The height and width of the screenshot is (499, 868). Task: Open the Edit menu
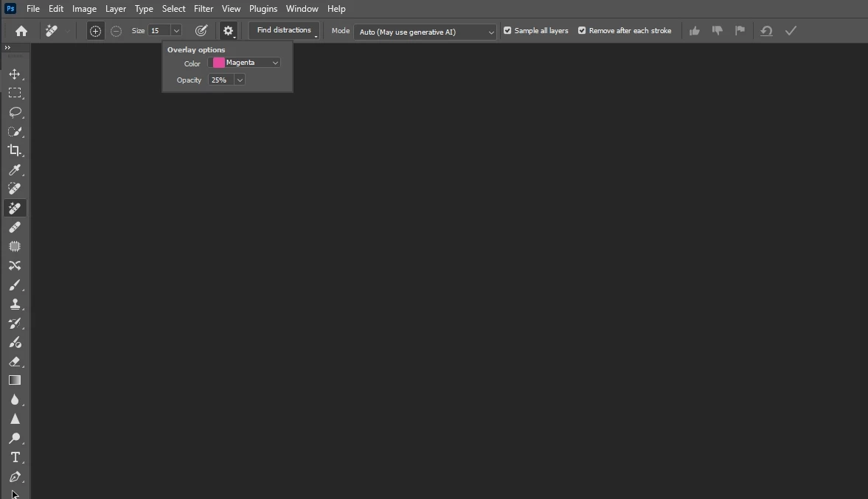coord(56,9)
